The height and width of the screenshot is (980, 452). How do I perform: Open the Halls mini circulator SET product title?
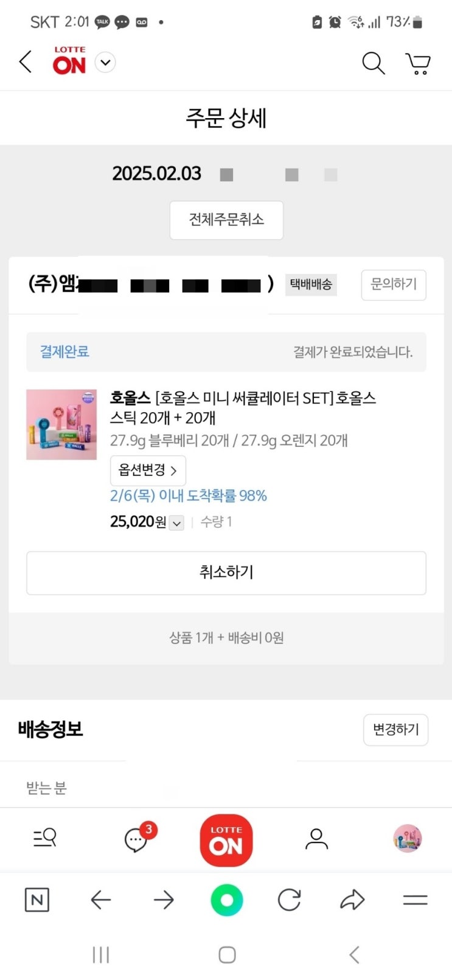coord(243,408)
